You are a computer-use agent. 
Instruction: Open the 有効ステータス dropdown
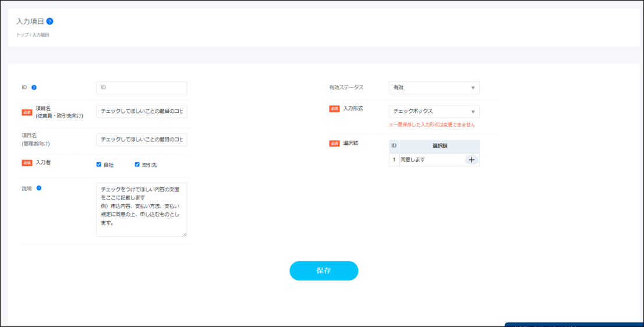[x=434, y=88]
